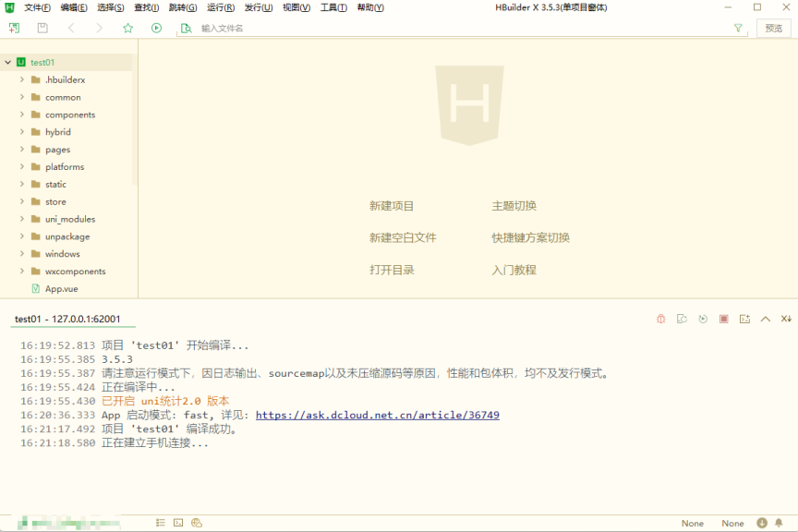Open the 视图(V) menu
This screenshot has height=532, width=798.
coord(296,7)
